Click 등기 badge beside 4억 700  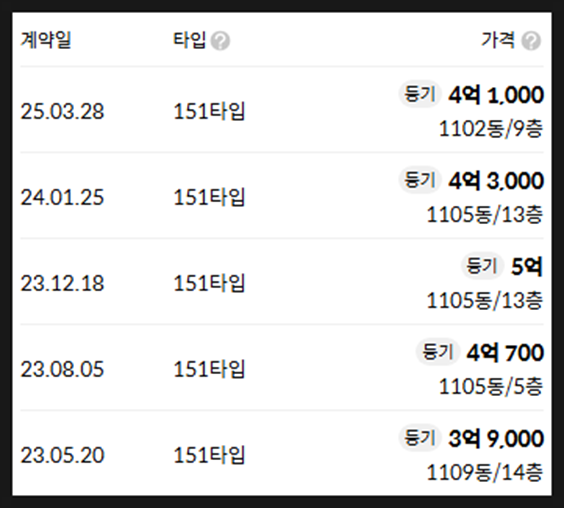coord(437,352)
